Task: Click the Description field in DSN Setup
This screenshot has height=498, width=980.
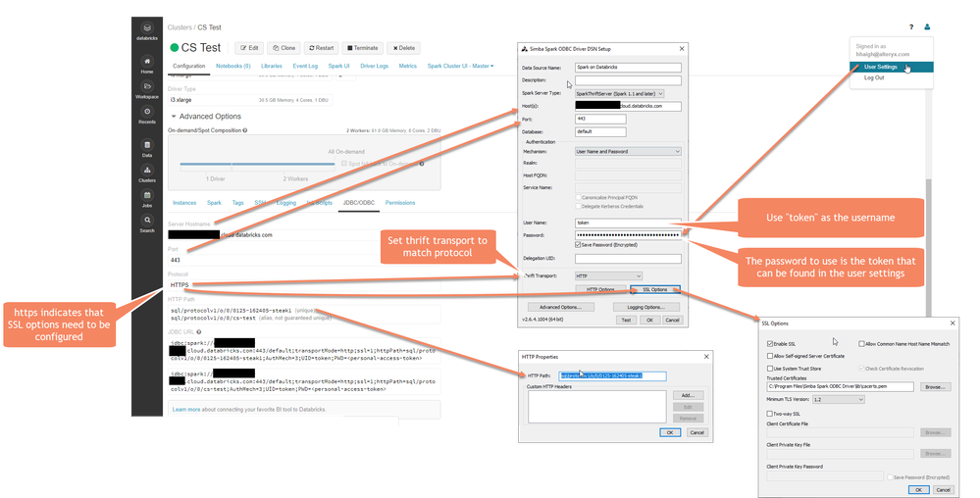Action: pyautogui.click(x=628, y=80)
